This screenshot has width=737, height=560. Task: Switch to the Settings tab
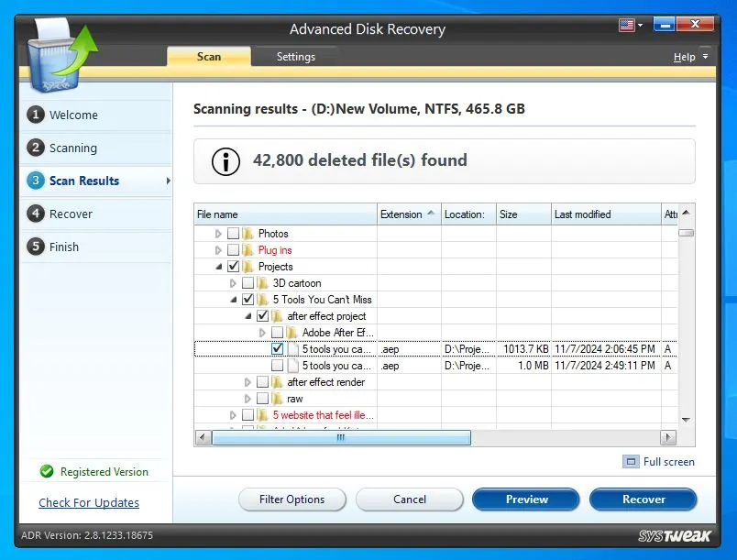click(x=295, y=57)
